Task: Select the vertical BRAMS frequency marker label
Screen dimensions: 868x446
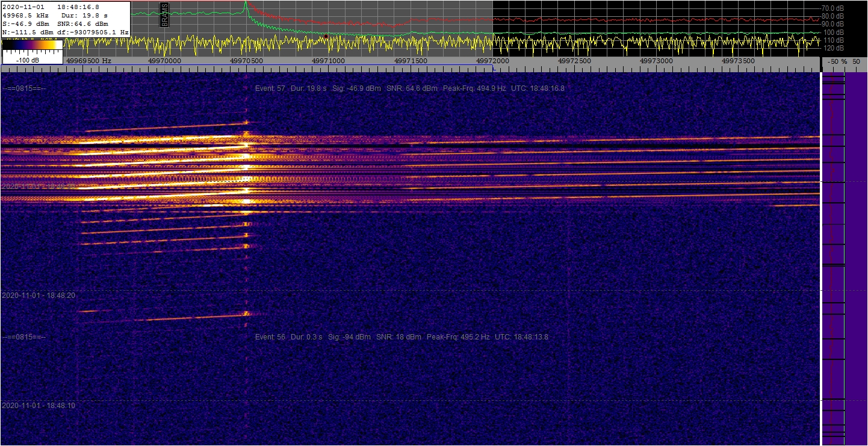Action: point(165,14)
